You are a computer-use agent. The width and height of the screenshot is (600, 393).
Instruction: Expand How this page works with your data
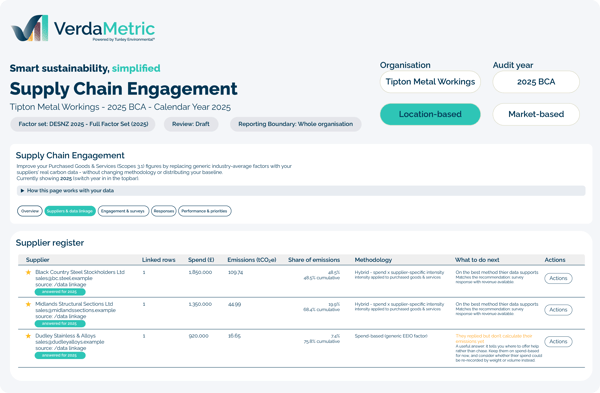[301, 191]
